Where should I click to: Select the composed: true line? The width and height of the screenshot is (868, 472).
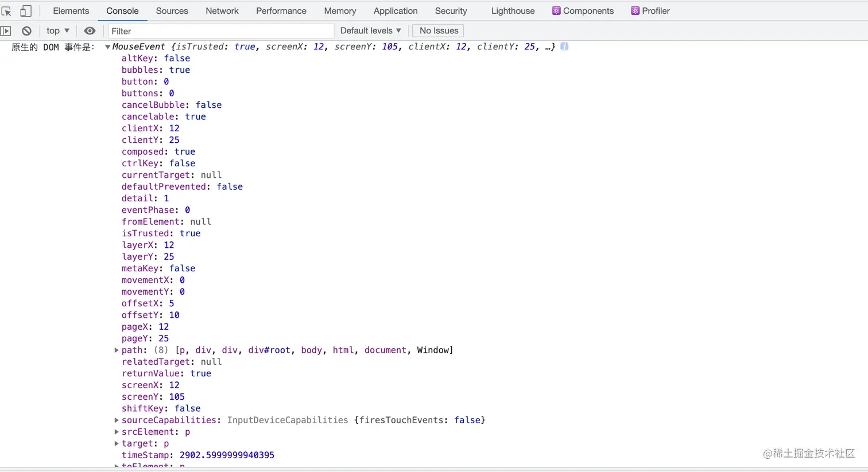pos(158,151)
